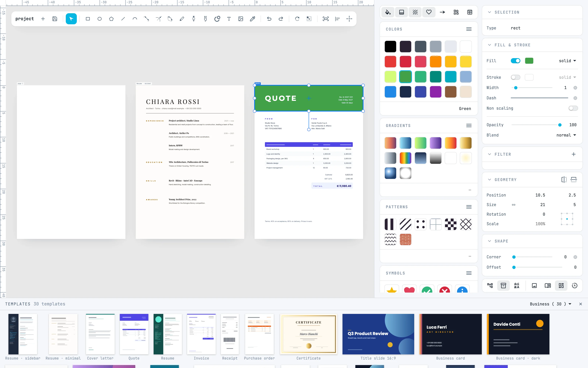This screenshot has width=588, height=368.
Task: Collapse the Geometry section
Action: (490, 180)
